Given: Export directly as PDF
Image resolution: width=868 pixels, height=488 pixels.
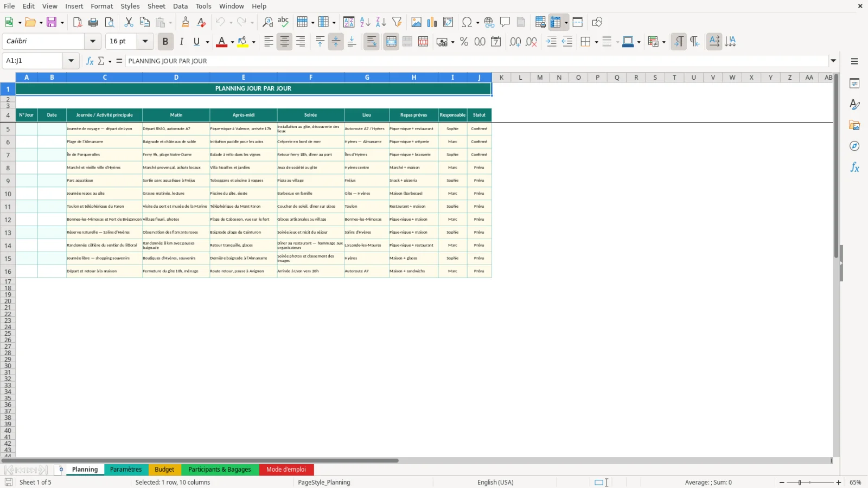Looking at the screenshot, I should (x=77, y=22).
